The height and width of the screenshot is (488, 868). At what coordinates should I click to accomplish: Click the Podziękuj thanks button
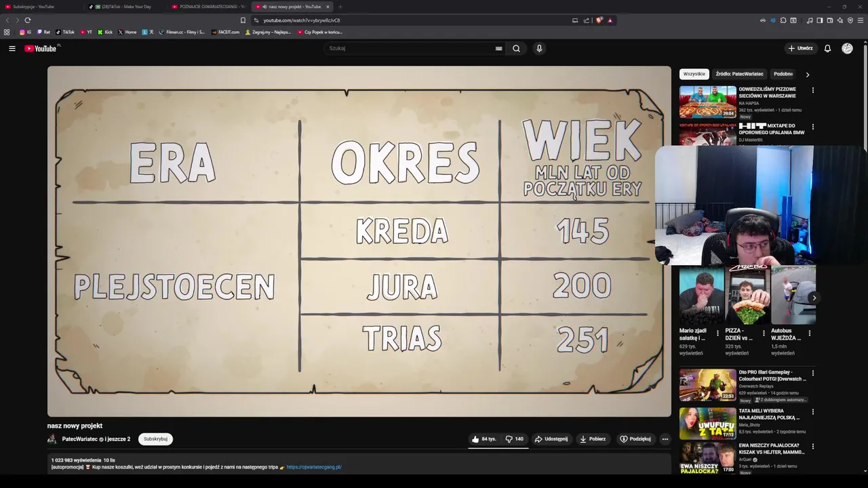point(635,439)
